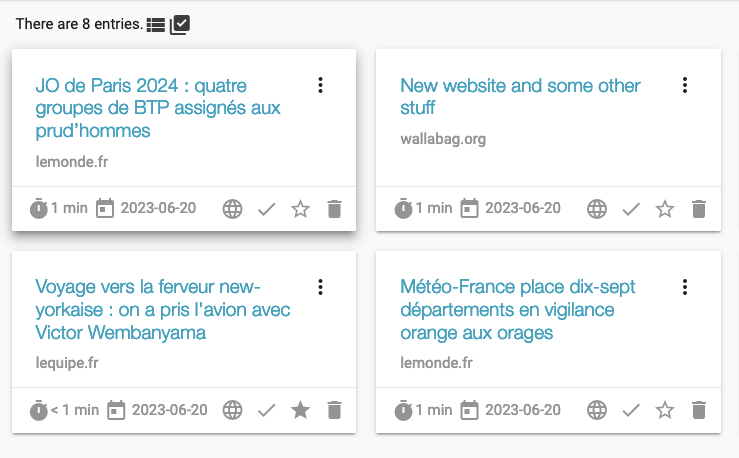739x458 pixels.
Task: Delete the JO de Paris 2024 entry
Action: pyautogui.click(x=334, y=209)
